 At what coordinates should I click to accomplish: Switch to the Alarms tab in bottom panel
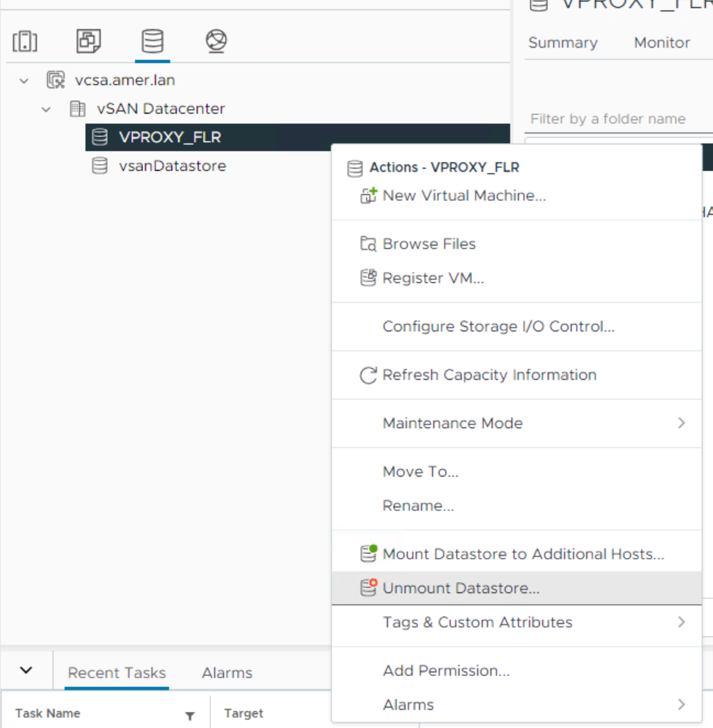coord(227,672)
